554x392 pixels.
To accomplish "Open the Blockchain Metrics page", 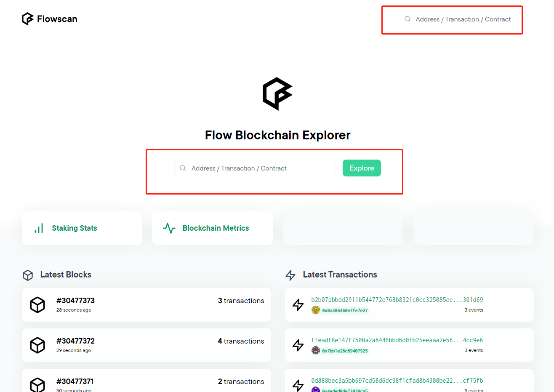I will (x=216, y=228).
